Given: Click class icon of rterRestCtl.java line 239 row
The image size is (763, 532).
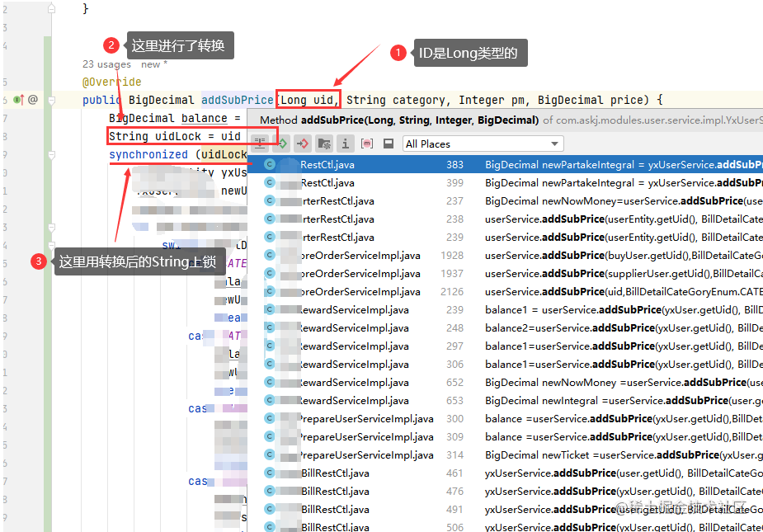Looking at the screenshot, I should 270,237.
